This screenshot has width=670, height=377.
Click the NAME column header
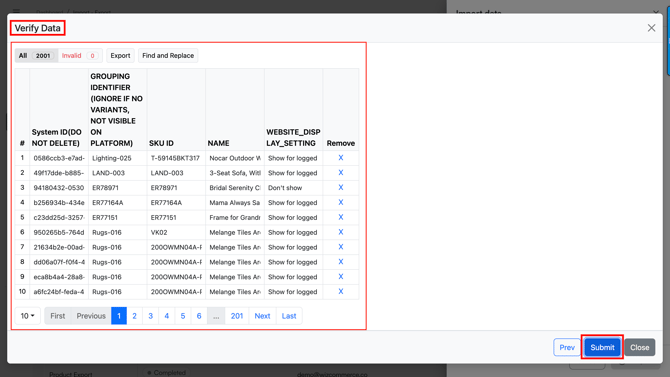coord(235,109)
